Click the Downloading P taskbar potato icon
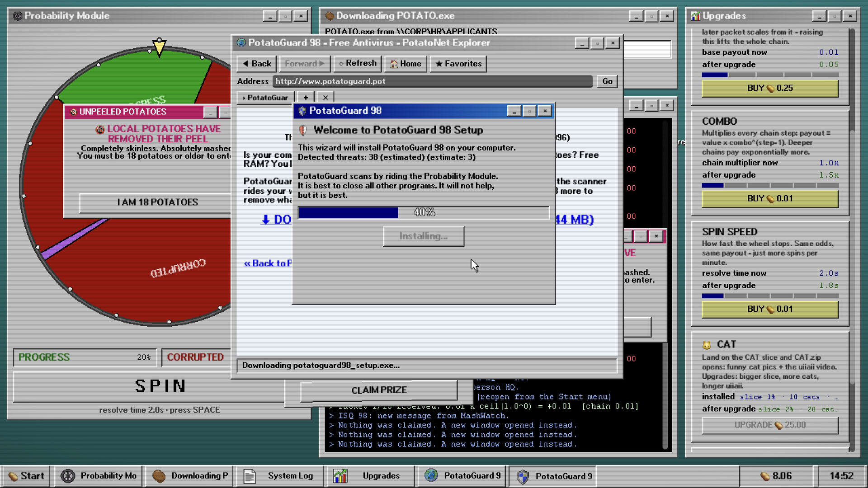868x488 pixels. pos(159,476)
